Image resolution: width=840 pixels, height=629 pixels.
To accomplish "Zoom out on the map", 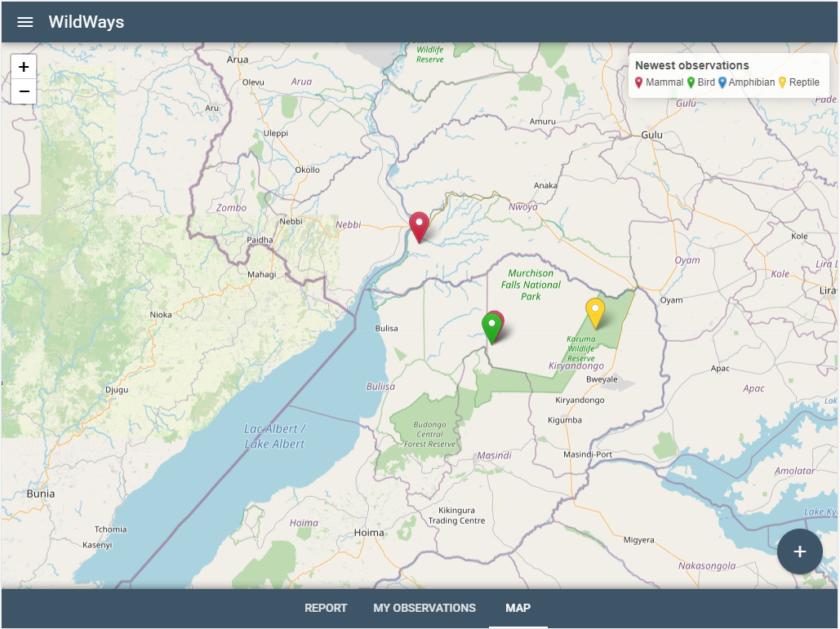I will click(24, 91).
